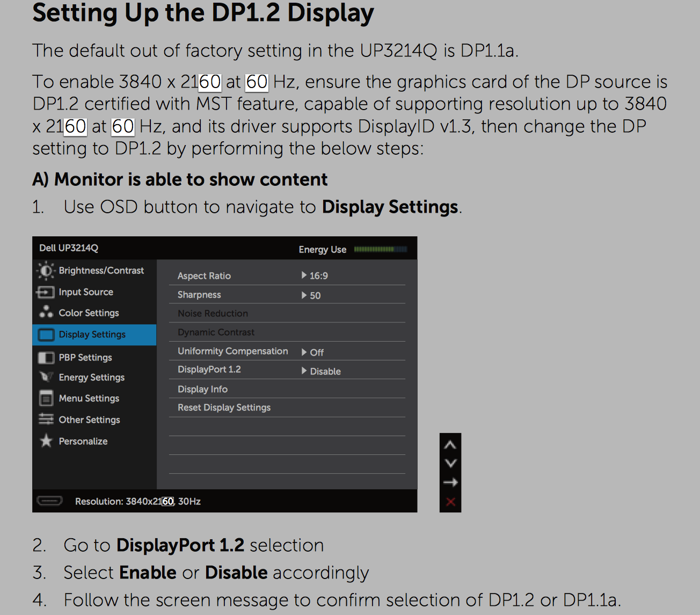
Task: Expand the Sharpness 50 arrow
Action: click(304, 295)
